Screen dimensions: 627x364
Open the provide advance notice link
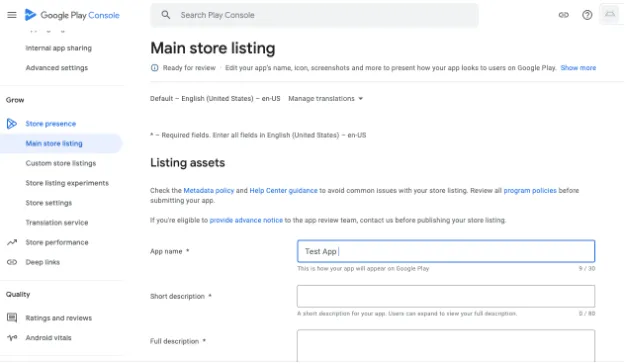point(246,220)
